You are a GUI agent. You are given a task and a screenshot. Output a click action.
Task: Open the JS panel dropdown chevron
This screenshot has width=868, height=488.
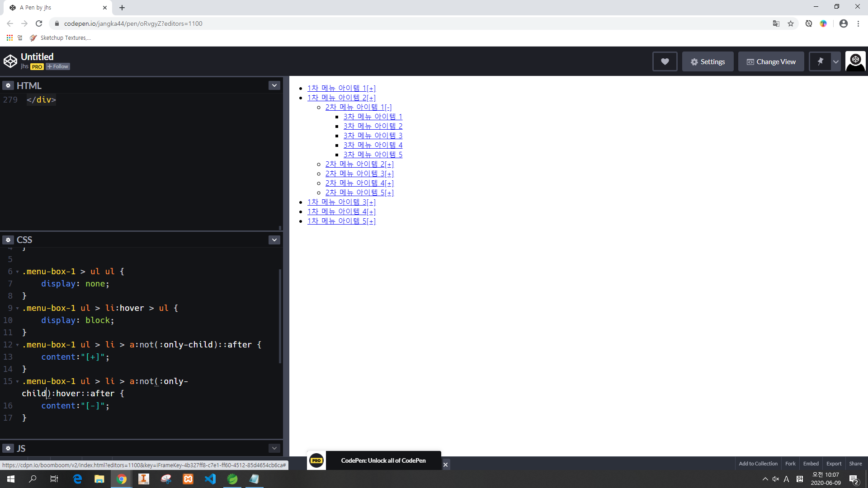274,448
